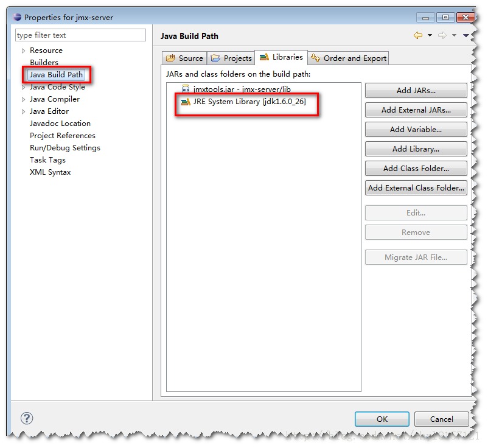This screenshot has width=488, height=448.
Task: Click the Add Variable... button
Action: tap(416, 130)
